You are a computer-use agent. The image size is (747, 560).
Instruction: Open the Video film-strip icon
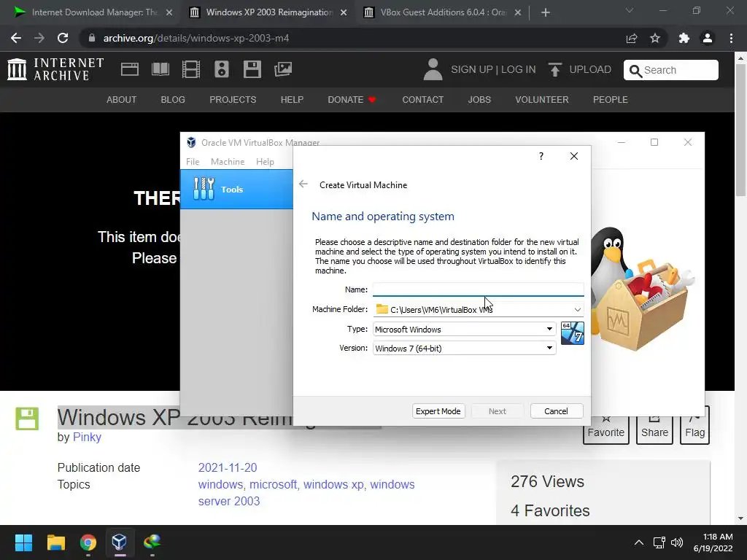click(x=191, y=69)
